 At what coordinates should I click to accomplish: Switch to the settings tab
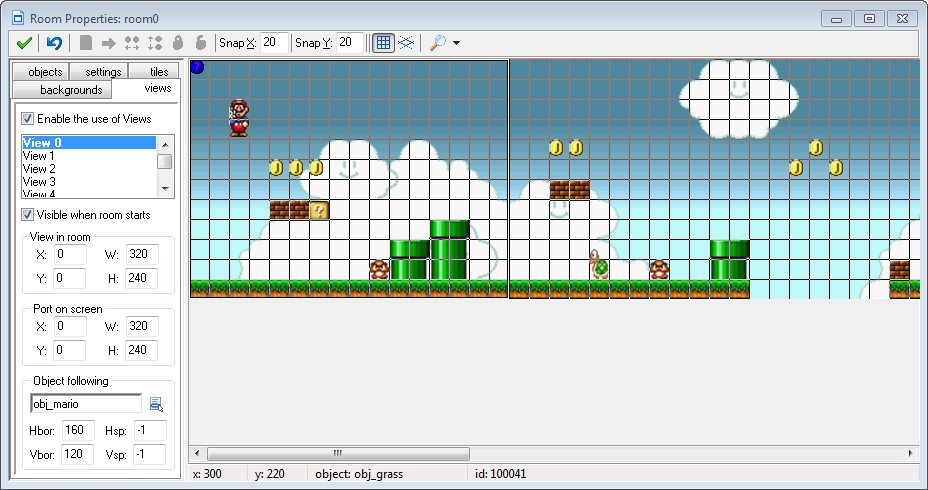tap(99, 72)
